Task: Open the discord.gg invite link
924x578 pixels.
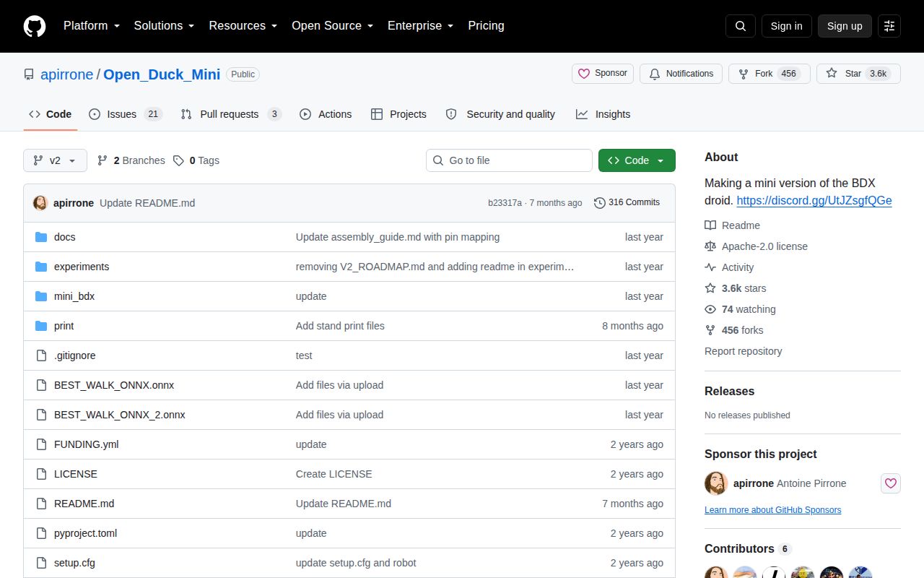Action: pos(814,201)
